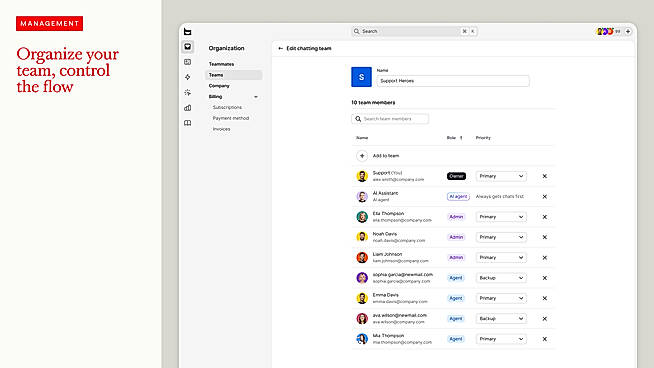Click the Name column header

[x=362, y=138]
